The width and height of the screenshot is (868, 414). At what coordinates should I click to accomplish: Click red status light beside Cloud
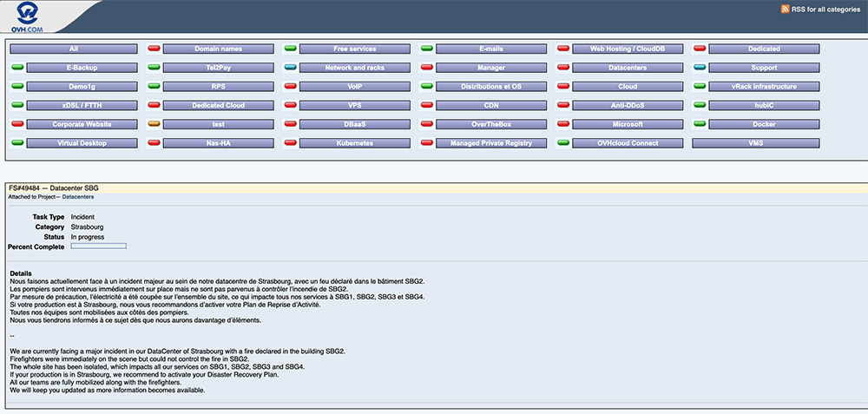[x=563, y=86]
